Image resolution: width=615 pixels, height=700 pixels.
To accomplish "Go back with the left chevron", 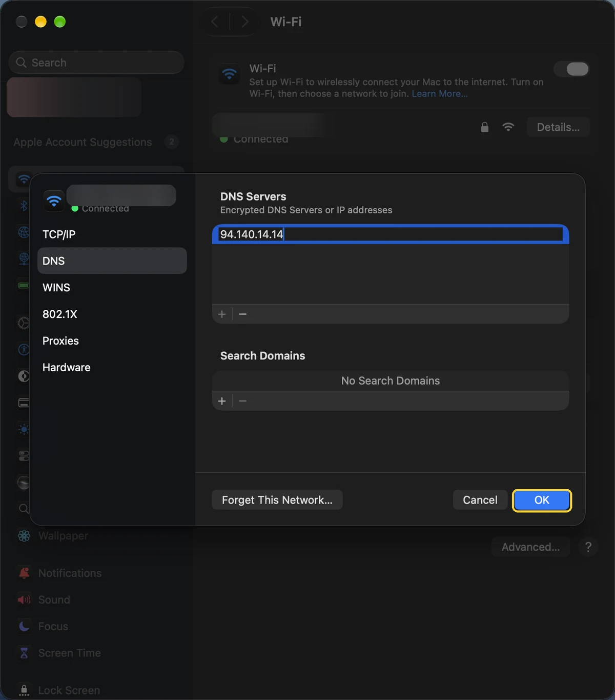I will pyautogui.click(x=215, y=22).
